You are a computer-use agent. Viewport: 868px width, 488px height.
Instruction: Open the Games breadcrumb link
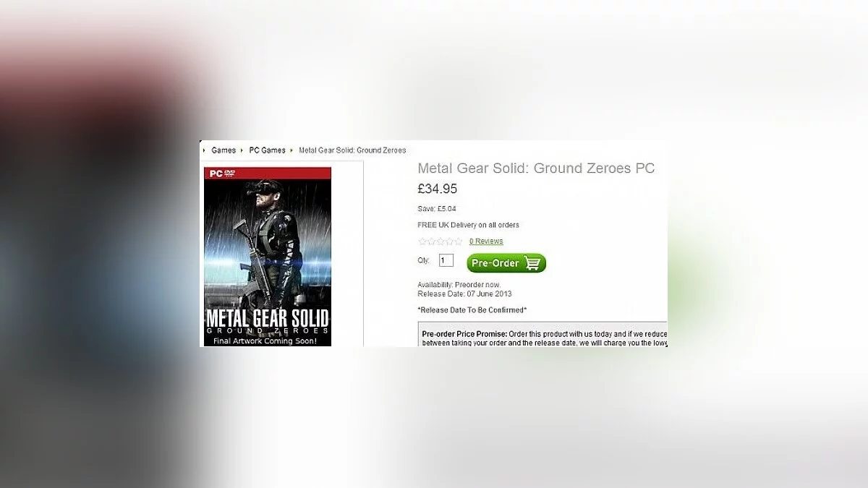tap(224, 150)
